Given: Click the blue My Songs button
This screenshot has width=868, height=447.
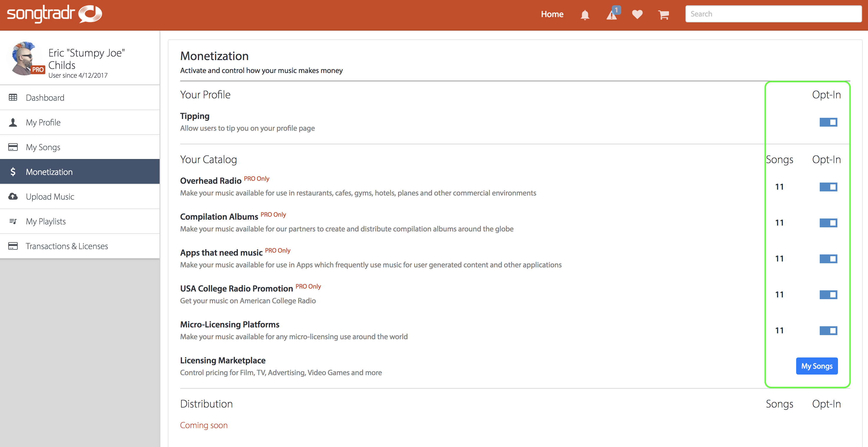Looking at the screenshot, I should coord(817,366).
